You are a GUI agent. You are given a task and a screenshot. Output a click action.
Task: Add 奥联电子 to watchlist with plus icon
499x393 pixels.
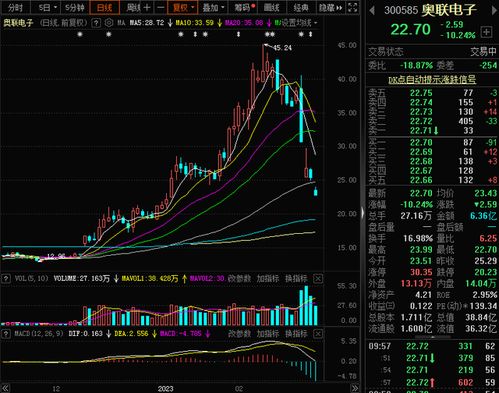tap(486, 32)
